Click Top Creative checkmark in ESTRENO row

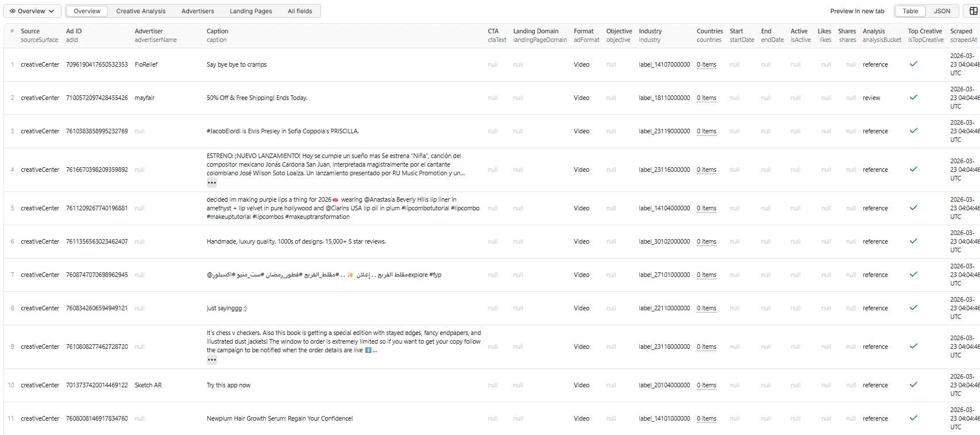coord(913,169)
